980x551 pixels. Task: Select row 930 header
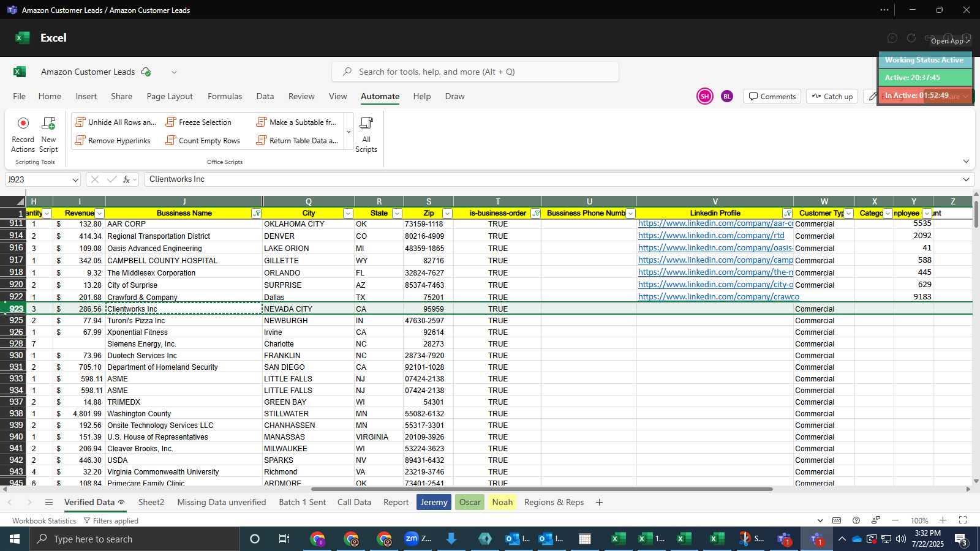(13, 355)
